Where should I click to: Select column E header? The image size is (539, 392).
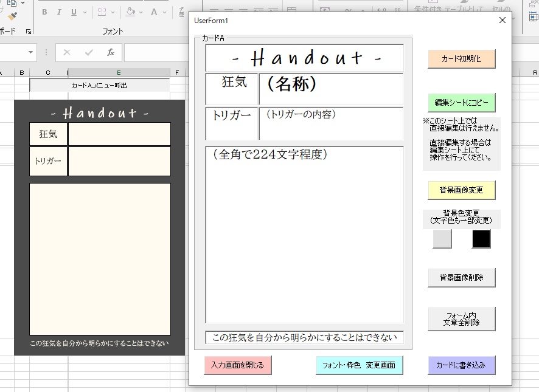click(119, 72)
